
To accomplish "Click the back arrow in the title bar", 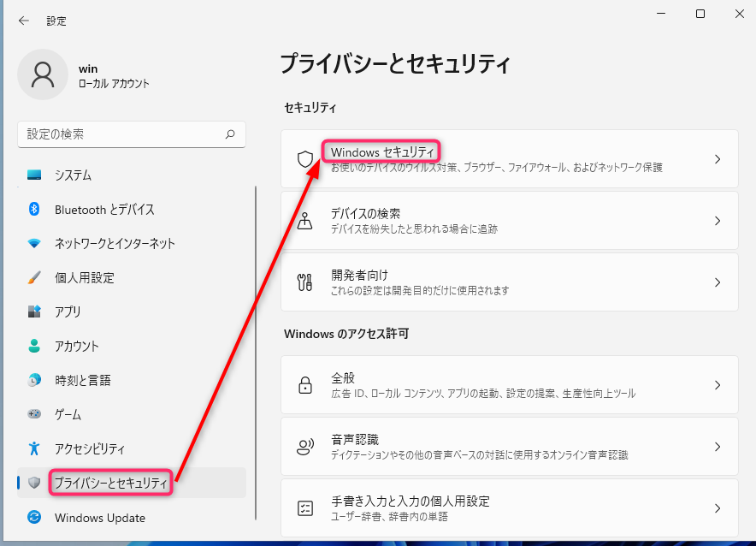I will coord(24,21).
